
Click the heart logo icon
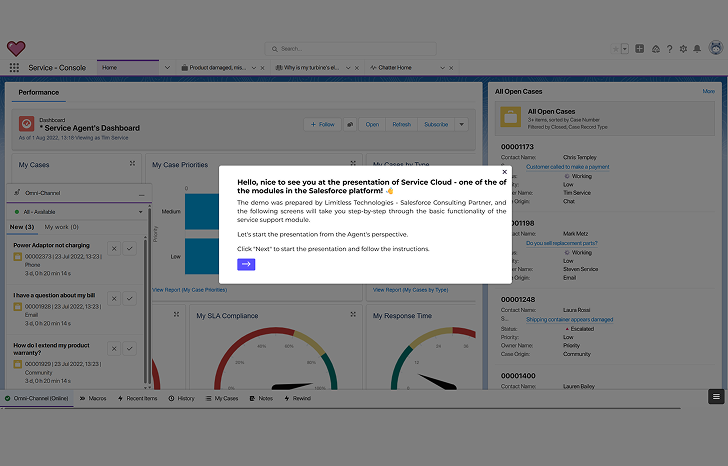16,48
